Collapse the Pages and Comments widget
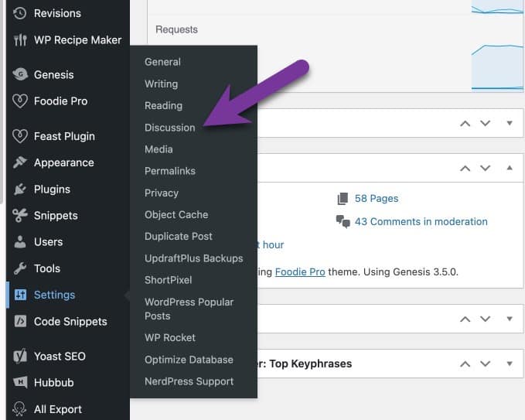 (x=510, y=168)
